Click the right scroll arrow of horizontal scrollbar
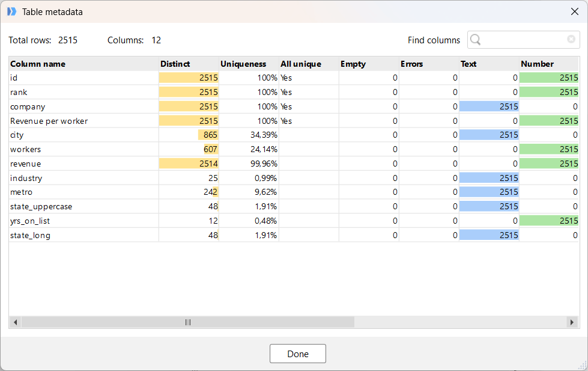588x371 pixels. pyautogui.click(x=572, y=322)
